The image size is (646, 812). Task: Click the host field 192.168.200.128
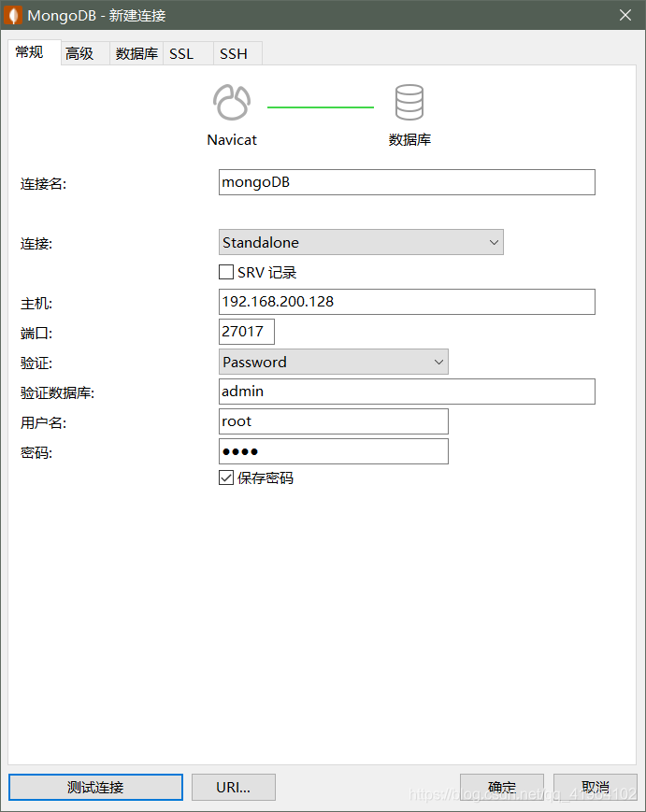click(x=407, y=302)
